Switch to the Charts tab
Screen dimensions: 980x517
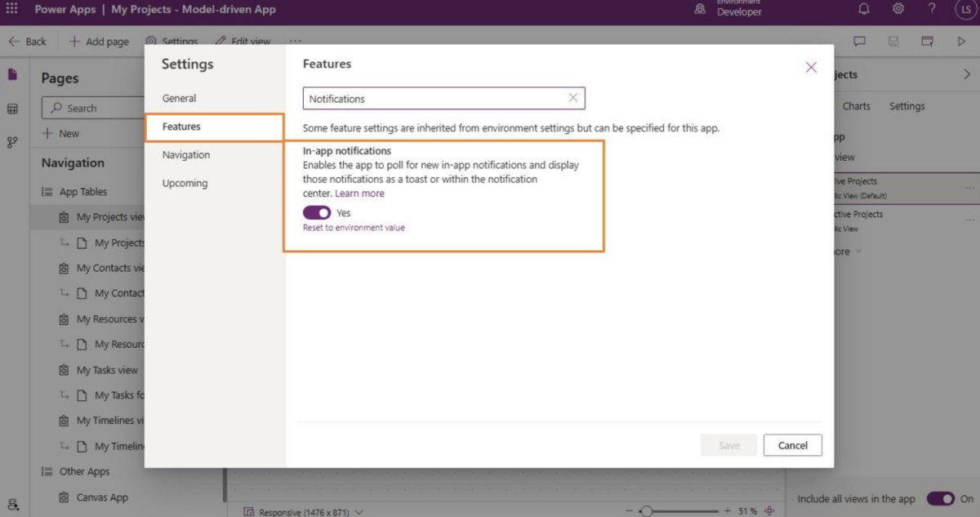coord(857,106)
